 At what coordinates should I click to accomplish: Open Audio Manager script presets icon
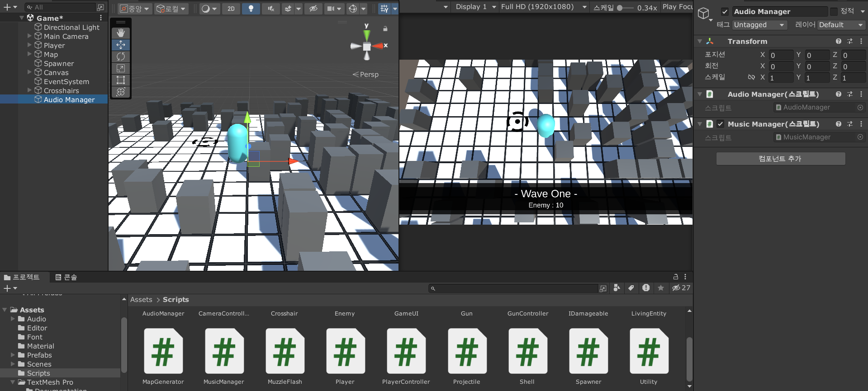(x=850, y=94)
